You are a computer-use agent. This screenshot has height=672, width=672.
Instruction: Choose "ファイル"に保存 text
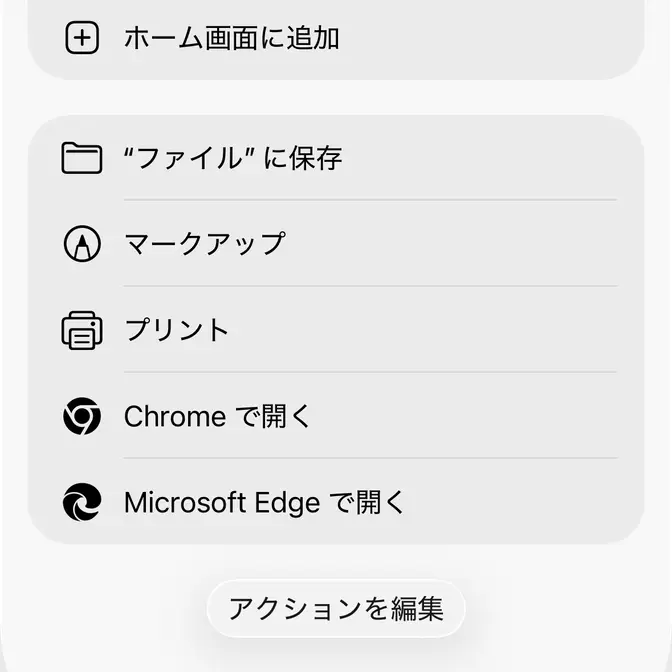pos(233,158)
